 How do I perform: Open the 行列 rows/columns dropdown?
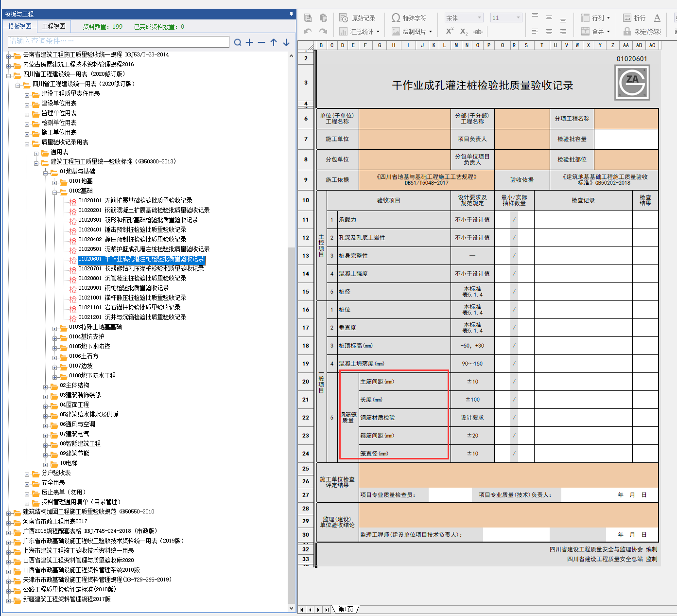pos(595,18)
